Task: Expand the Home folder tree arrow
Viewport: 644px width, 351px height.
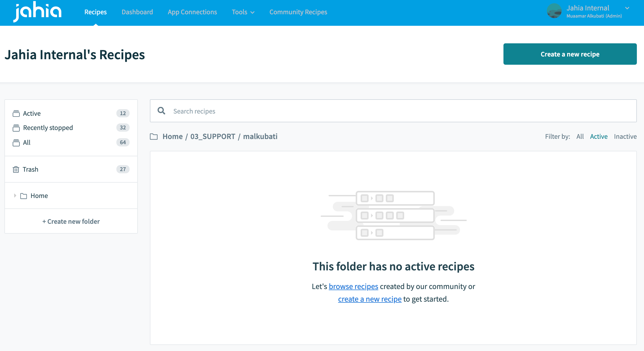Action: 15,196
